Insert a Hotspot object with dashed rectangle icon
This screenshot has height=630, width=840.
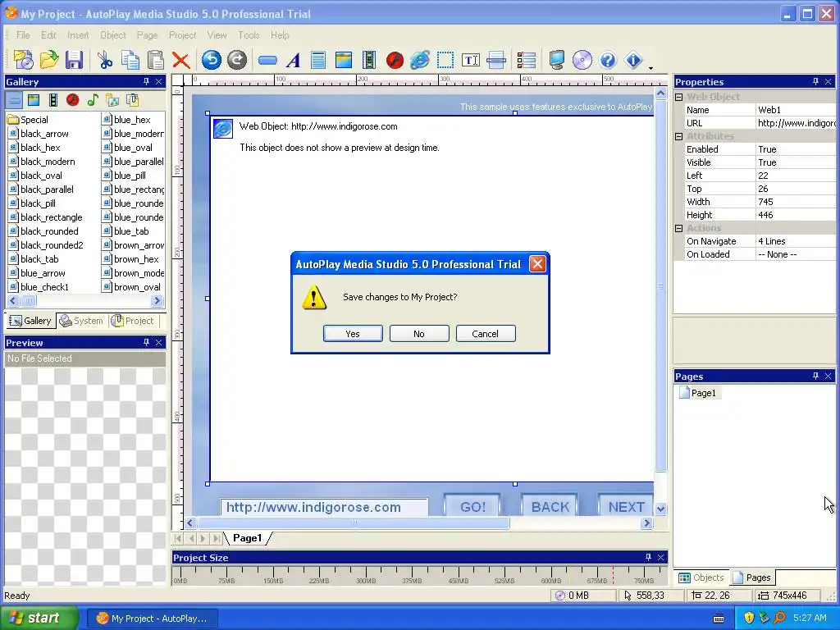445,60
